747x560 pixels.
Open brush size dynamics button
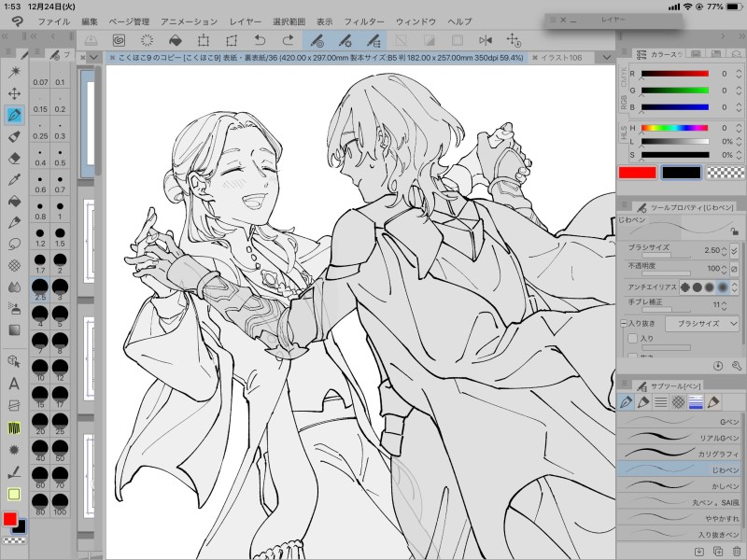point(734,250)
